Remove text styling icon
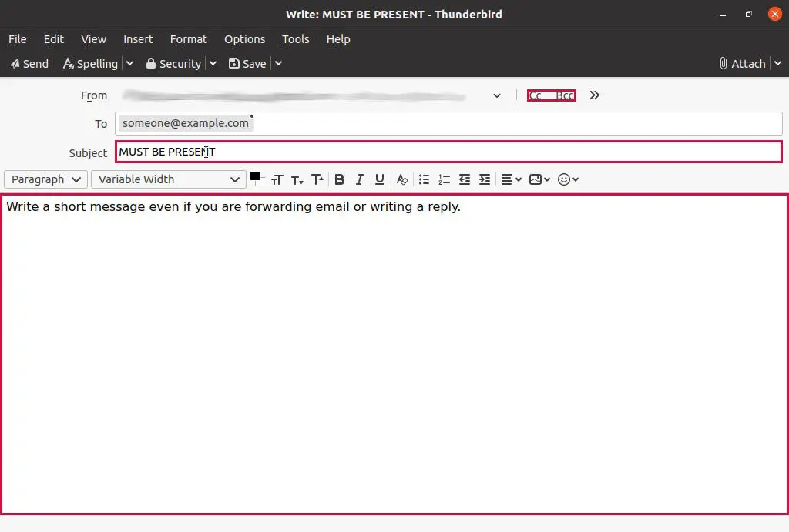The height and width of the screenshot is (532, 789). coord(402,179)
